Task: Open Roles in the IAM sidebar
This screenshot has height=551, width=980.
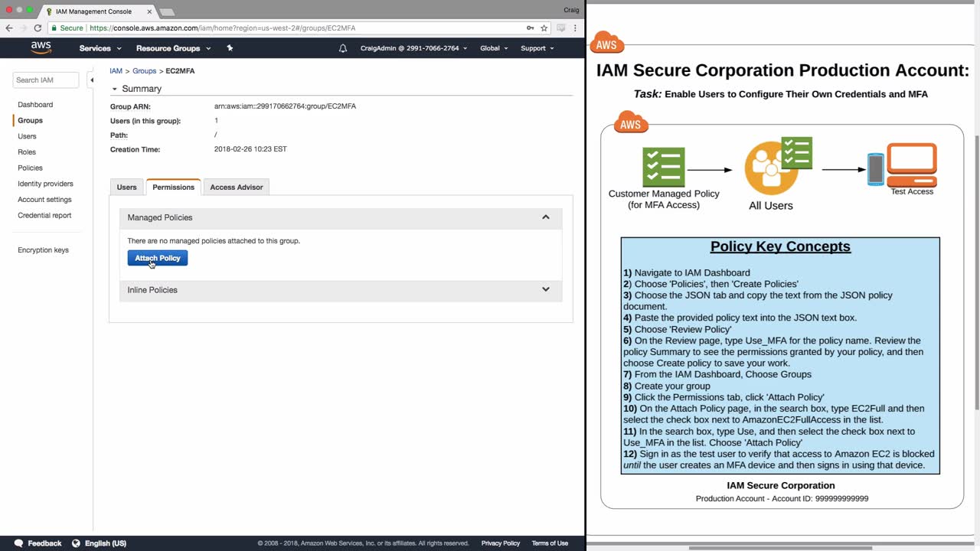Action: [27, 152]
